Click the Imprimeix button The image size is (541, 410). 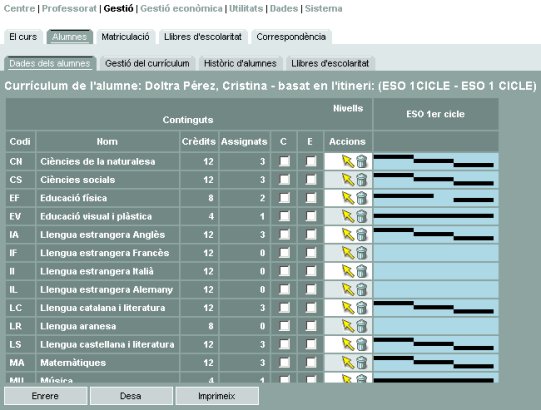point(217,396)
